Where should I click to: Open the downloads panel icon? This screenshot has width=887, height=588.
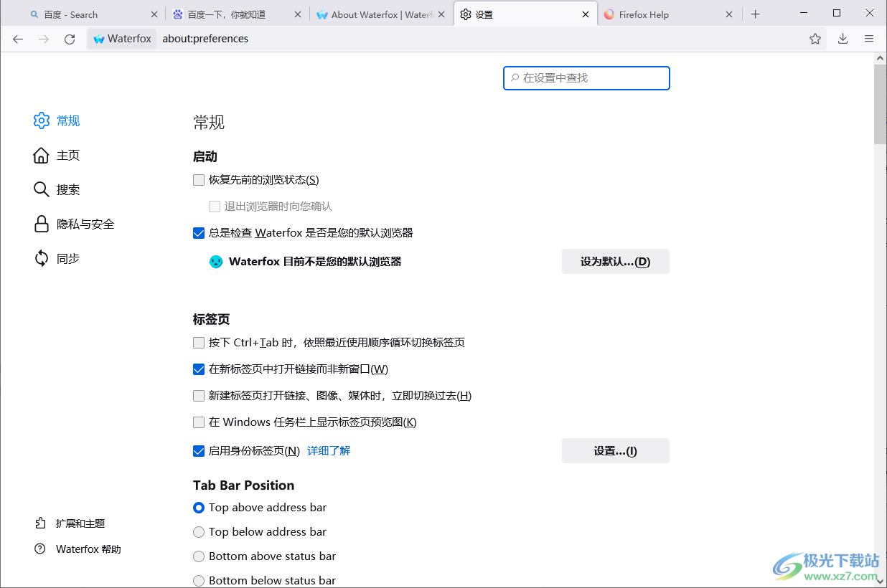coord(843,39)
